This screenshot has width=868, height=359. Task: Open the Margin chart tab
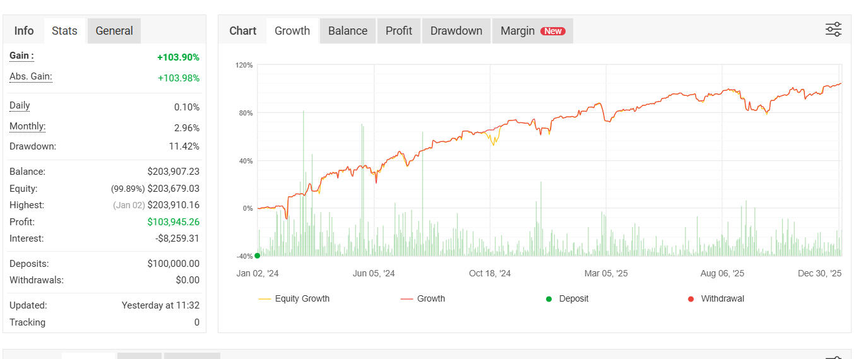click(518, 31)
